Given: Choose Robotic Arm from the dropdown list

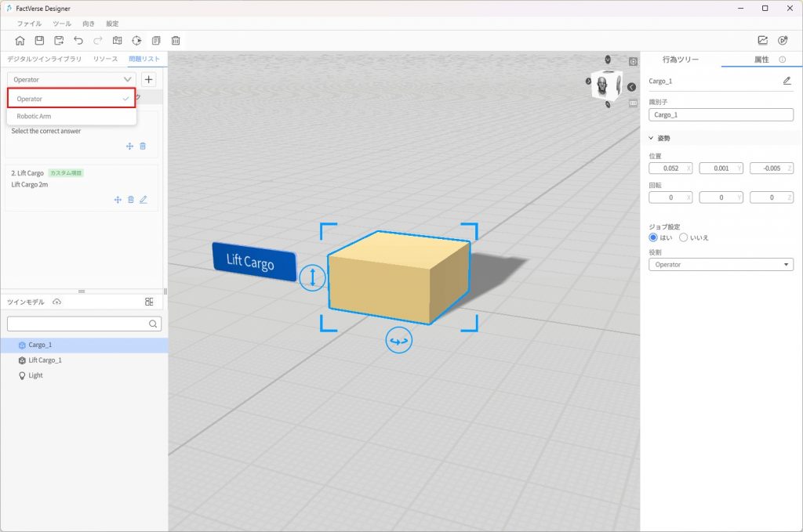Looking at the screenshot, I should click(x=34, y=116).
